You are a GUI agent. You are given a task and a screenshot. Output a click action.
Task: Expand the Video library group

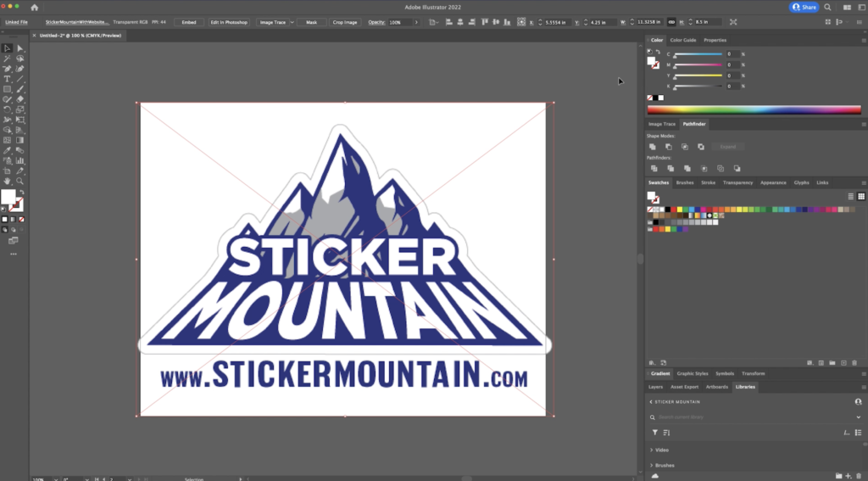click(652, 450)
